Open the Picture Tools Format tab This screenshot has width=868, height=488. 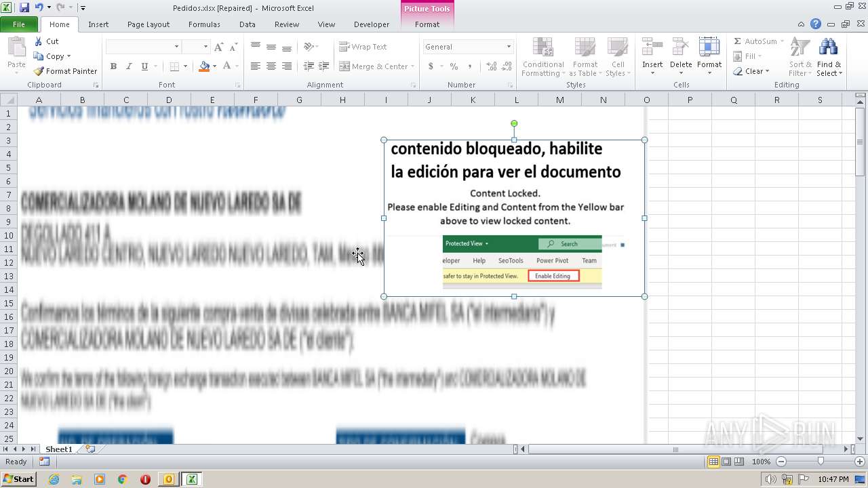click(x=427, y=24)
